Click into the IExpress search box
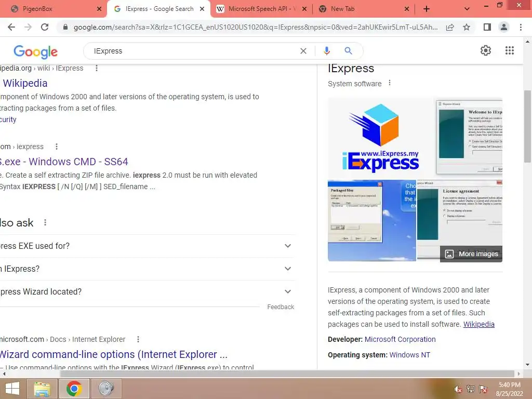This screenshot has height=399, width=532. 193,51
